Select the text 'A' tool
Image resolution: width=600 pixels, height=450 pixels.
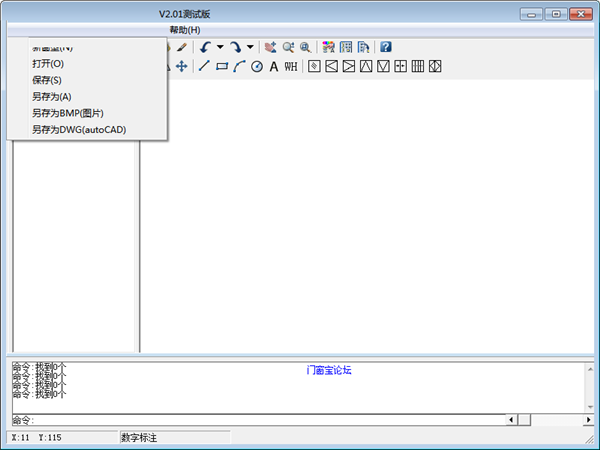point(273,66)
